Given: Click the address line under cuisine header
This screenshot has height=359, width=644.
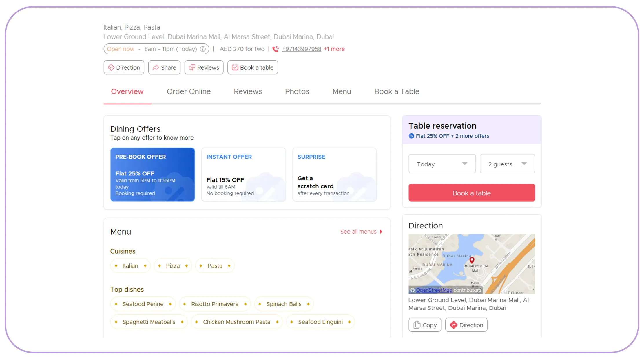Looking at the screenshot, I should pos(218,37).
